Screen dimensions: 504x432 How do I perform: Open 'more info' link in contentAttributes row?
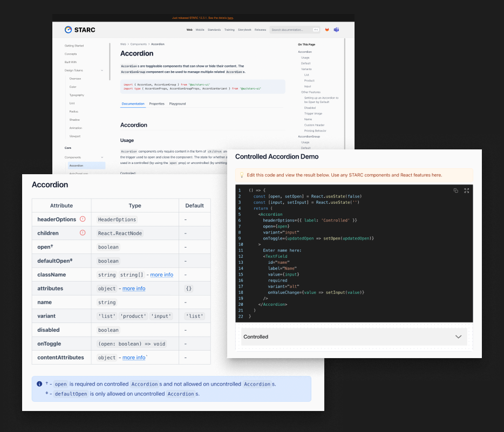tap(134, 358)
